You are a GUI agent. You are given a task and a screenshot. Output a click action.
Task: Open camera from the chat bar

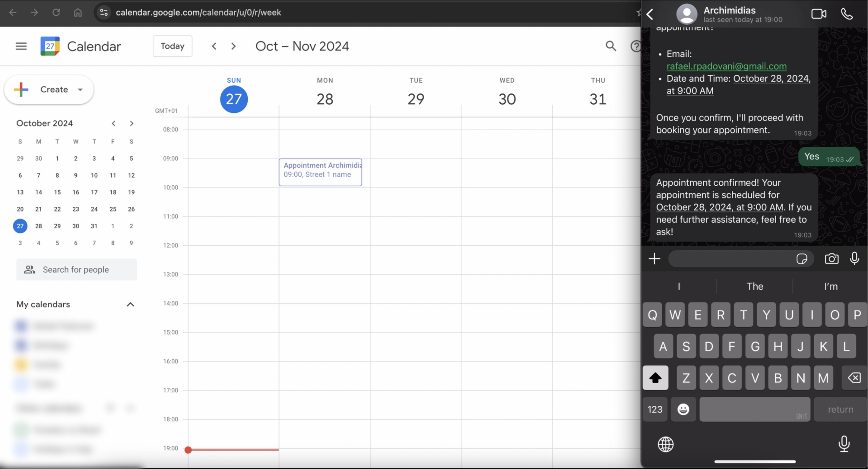(832, 259)
